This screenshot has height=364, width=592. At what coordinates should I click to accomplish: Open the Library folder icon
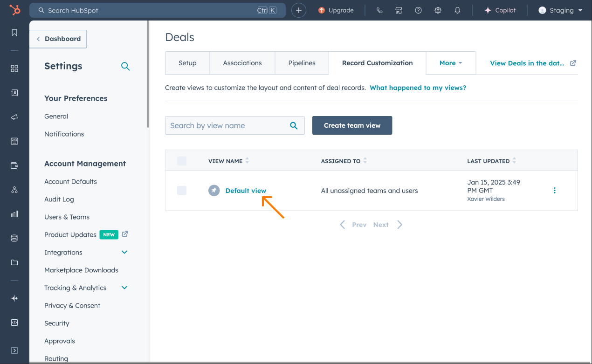[14, 262]
